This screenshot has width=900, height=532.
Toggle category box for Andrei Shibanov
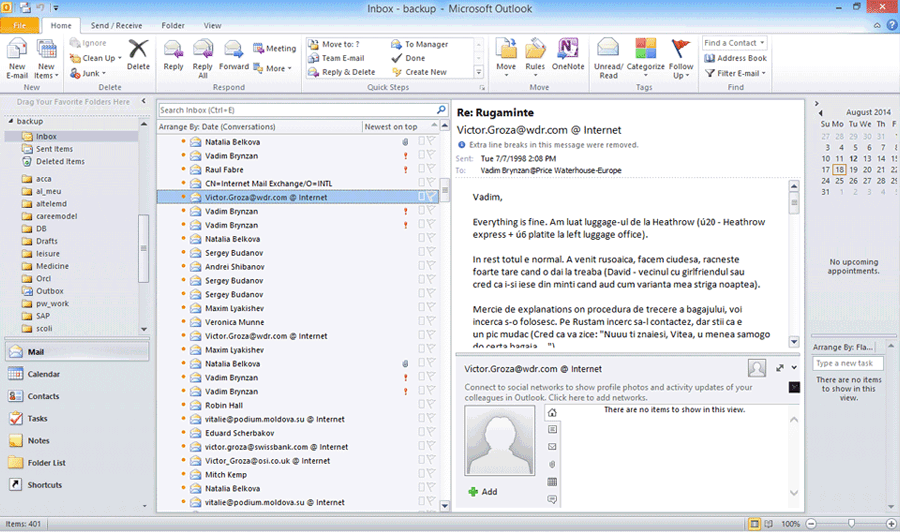421,266
